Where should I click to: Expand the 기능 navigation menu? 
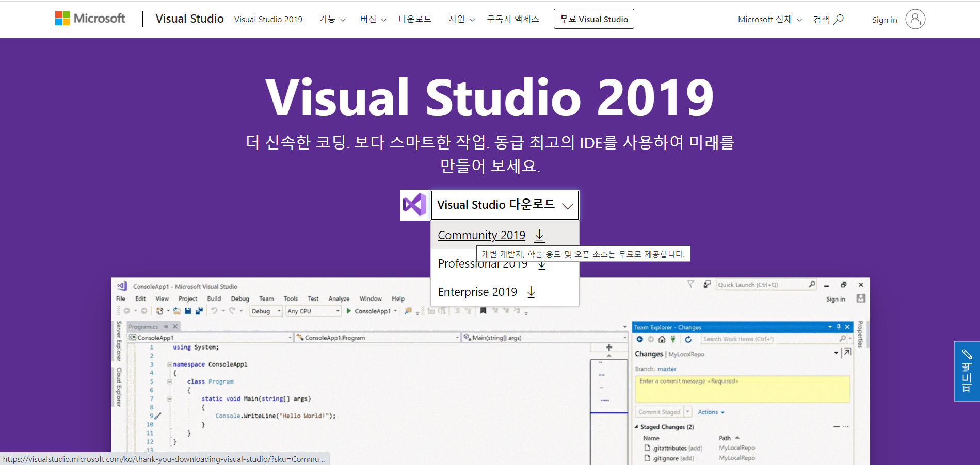(x=332, y=20)
